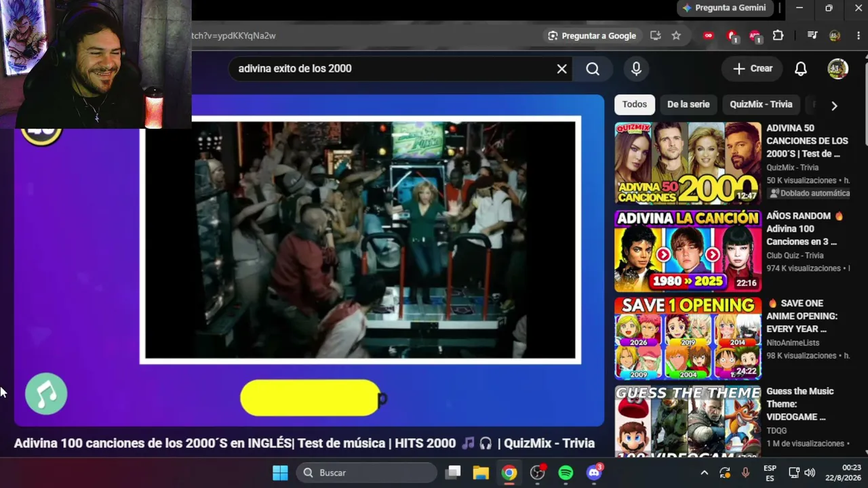Open File Explorer from the taskbar

pyautogui.click(x=481, y=472)
